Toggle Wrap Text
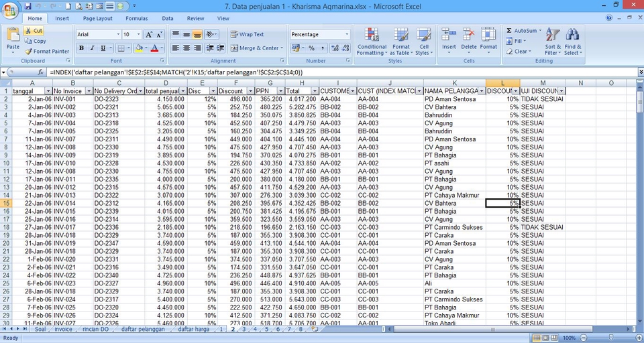Viewport: 644px width, 343px height. point(248,34)
